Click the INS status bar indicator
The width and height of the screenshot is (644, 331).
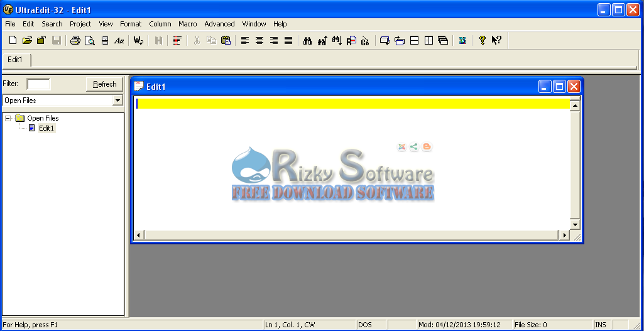tap(603, 325)
